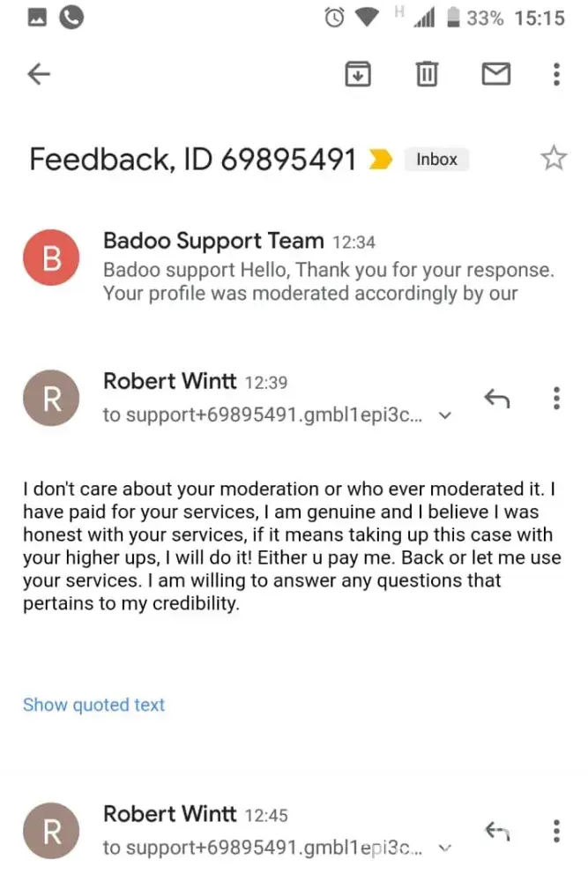588x882 pixels.
Task: Tap the alarm icon in status bar
Action: 336,18
